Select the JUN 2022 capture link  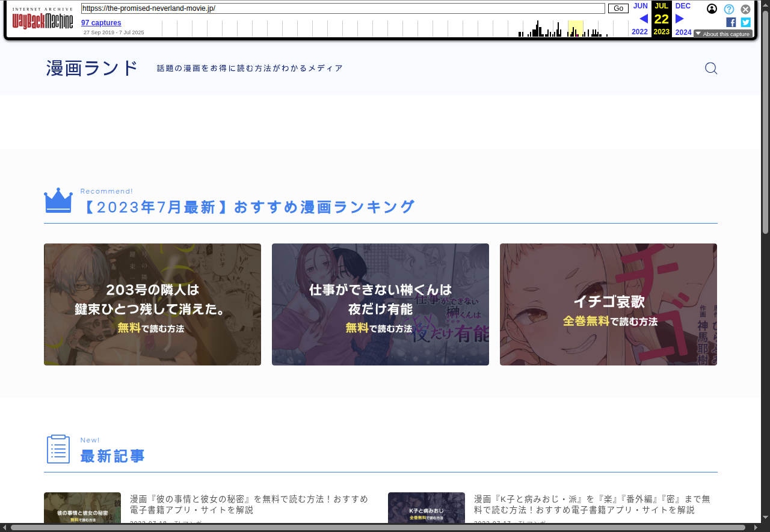(x=640, y=6)
